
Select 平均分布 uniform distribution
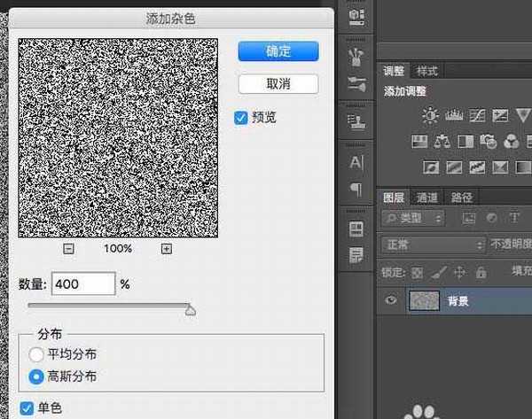[x=36, y=355]
